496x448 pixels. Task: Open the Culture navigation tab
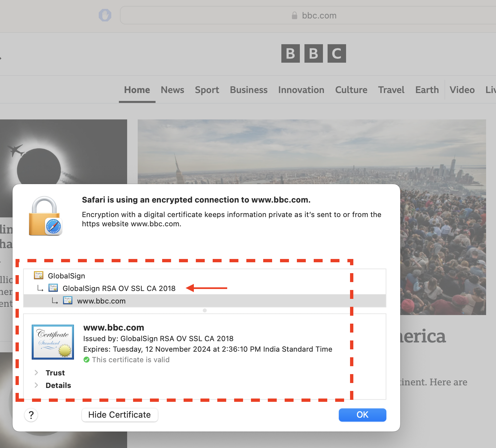tap(351, 90)
